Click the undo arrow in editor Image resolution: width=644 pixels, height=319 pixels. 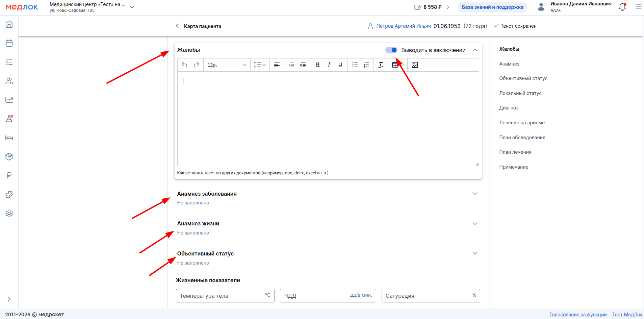click(184, 65)
